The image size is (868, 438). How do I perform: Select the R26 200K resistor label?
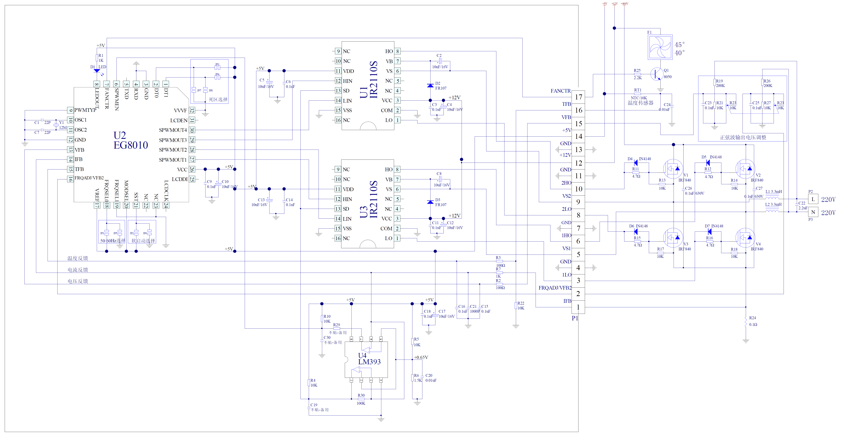click(x=768, y=83)
